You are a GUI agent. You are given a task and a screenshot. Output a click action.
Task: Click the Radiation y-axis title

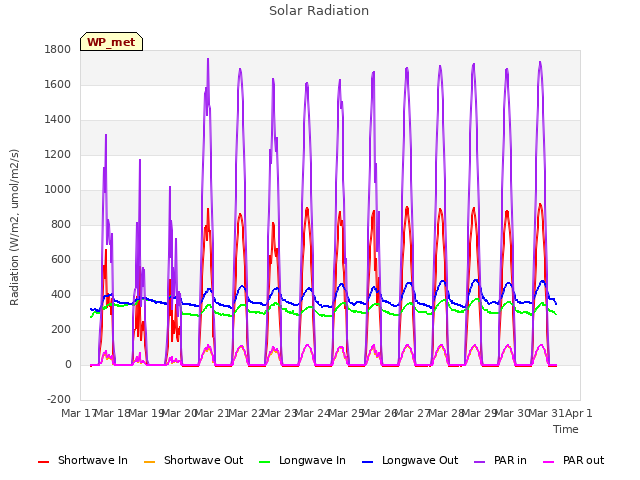coord(14,227)
